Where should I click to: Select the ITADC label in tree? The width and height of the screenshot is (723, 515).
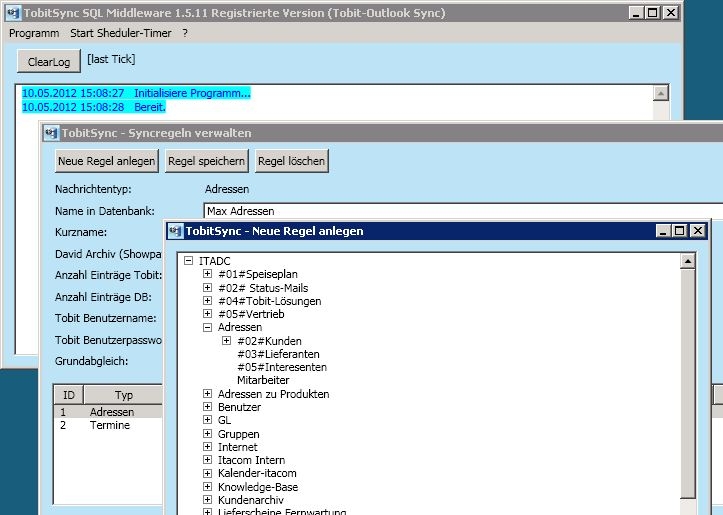tap(214, 261)
